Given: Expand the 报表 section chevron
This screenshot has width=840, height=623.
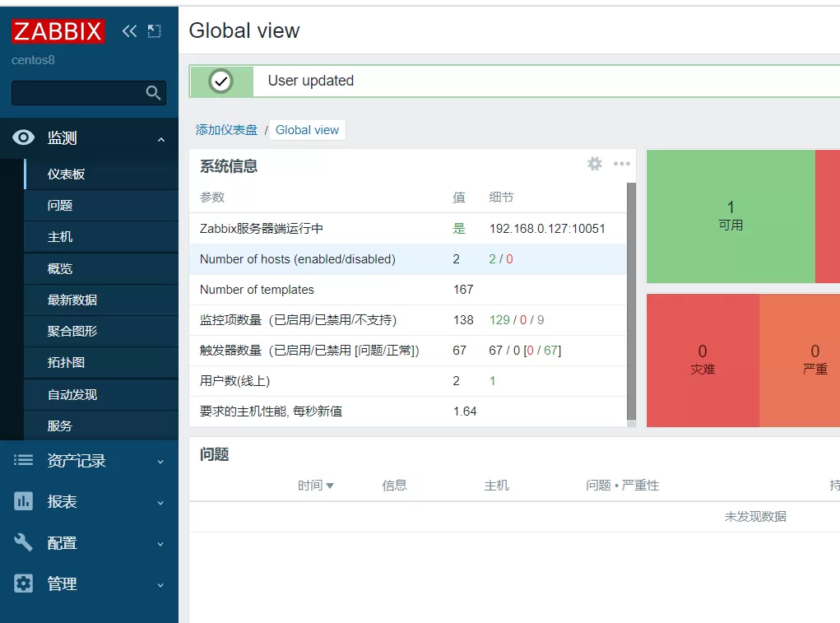Looking at the screenshot, I should [x=161, y=502].
